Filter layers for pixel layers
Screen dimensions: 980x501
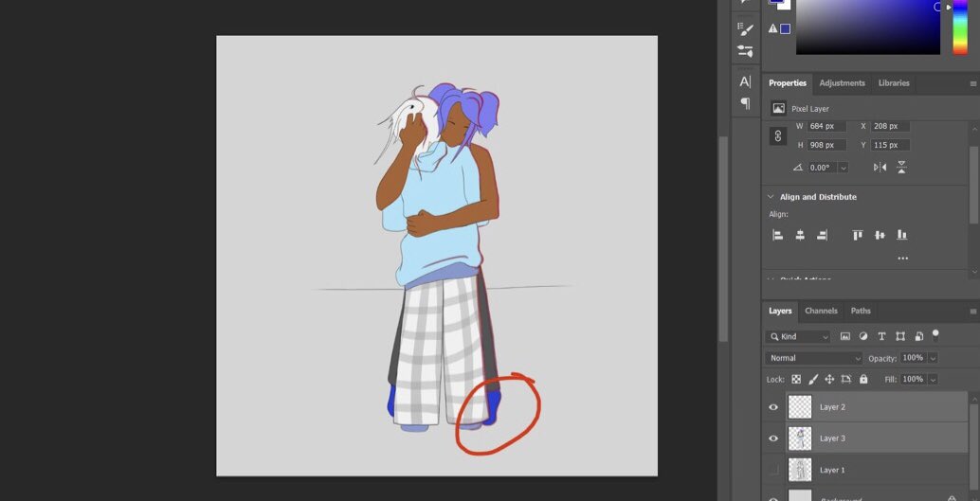tap(845, 336)
